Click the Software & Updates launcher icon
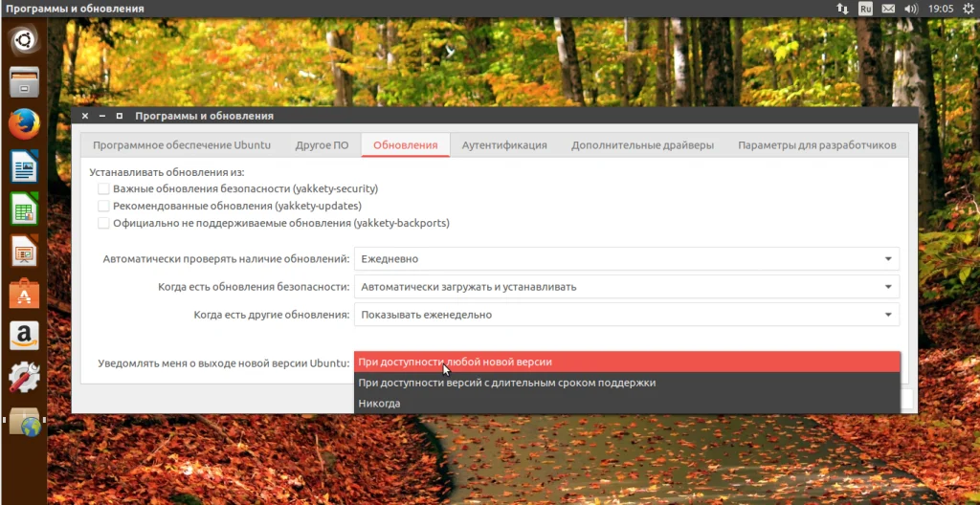The image size is (980, 505). (24, 422)
